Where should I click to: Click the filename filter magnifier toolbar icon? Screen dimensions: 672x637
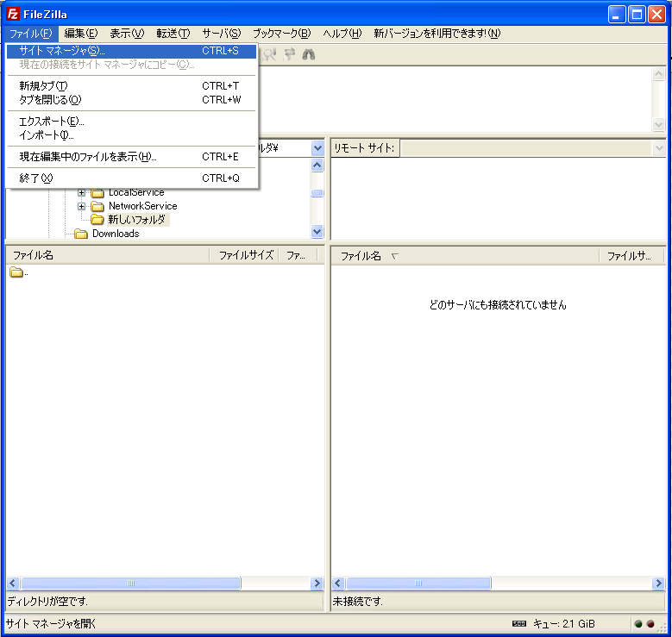(269, 54)
